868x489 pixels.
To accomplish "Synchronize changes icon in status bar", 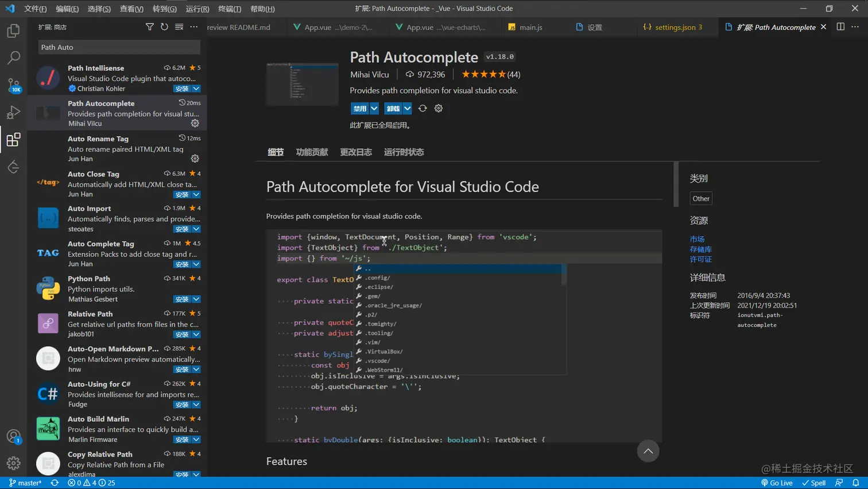I will [x=55, y=483].
